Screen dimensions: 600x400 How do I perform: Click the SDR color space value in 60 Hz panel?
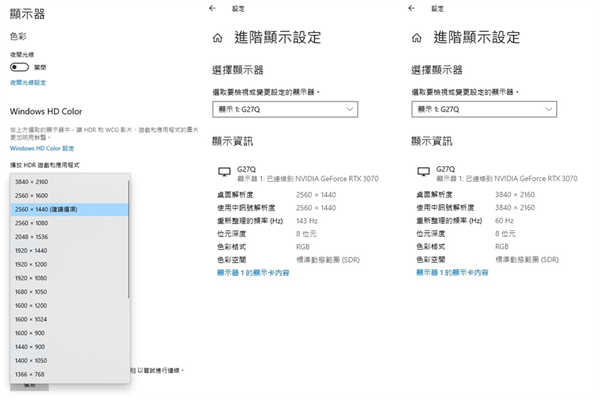pyautogui.click(x=527, y=260)
